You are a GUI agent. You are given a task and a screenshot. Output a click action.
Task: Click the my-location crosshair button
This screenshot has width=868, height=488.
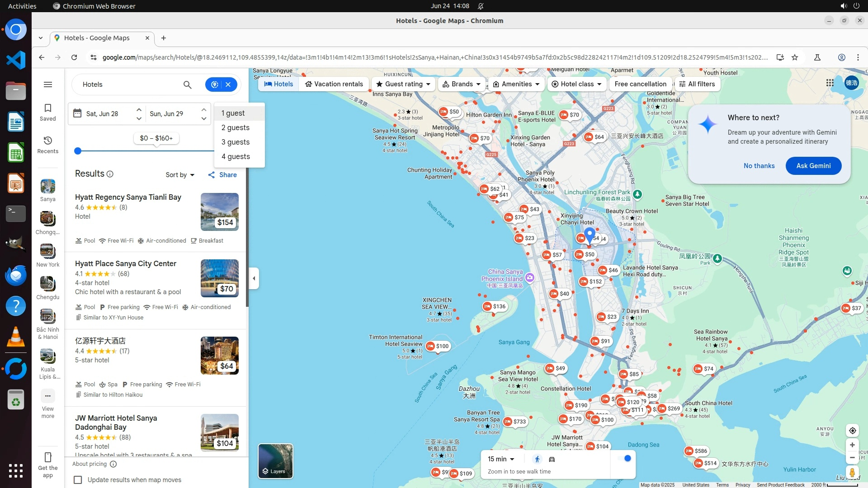tap(852, 431)
